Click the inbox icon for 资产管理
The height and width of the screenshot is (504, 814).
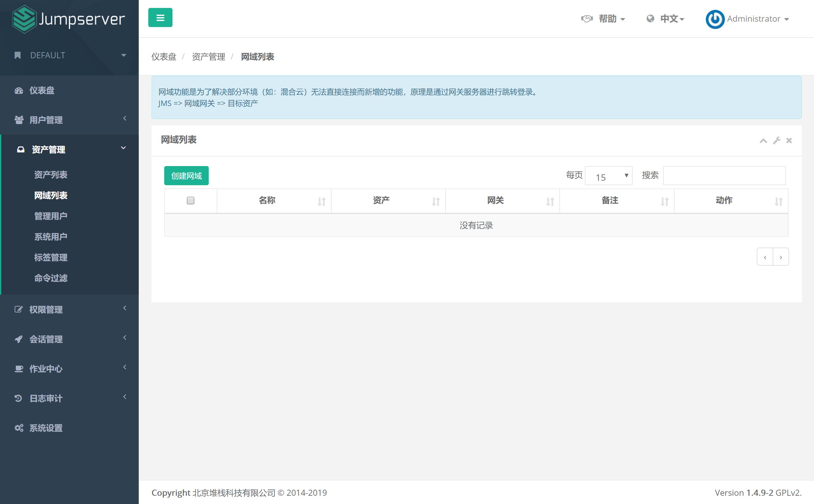tap(21, 150)
